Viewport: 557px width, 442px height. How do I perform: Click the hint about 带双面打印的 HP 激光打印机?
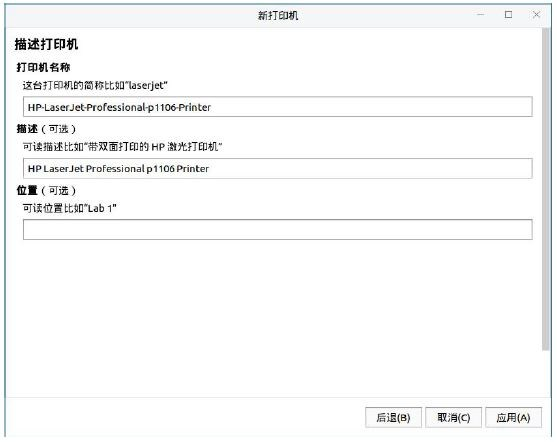pyautogui.click(x=123, y=146)
